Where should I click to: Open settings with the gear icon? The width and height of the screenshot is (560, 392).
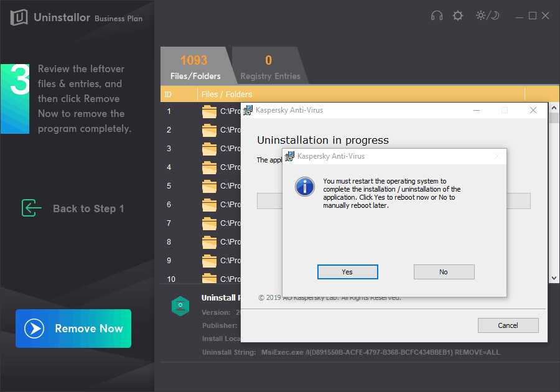(x=458, y=16)
